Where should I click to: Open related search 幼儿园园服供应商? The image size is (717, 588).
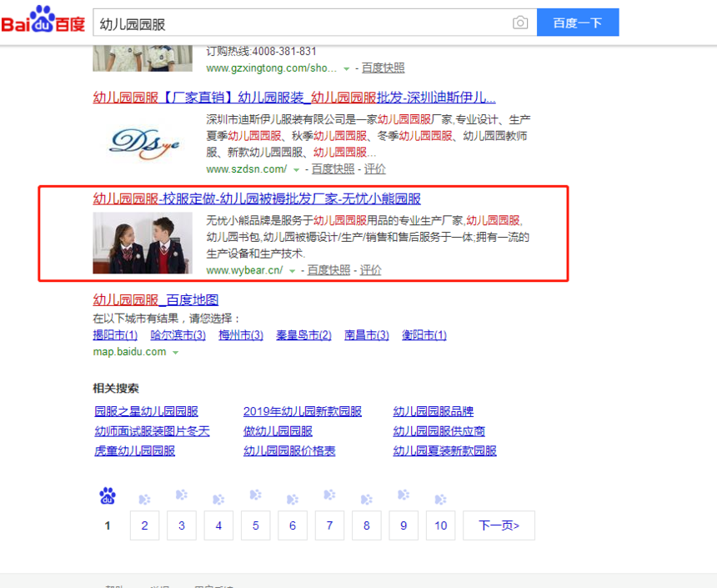coord(439,431)
